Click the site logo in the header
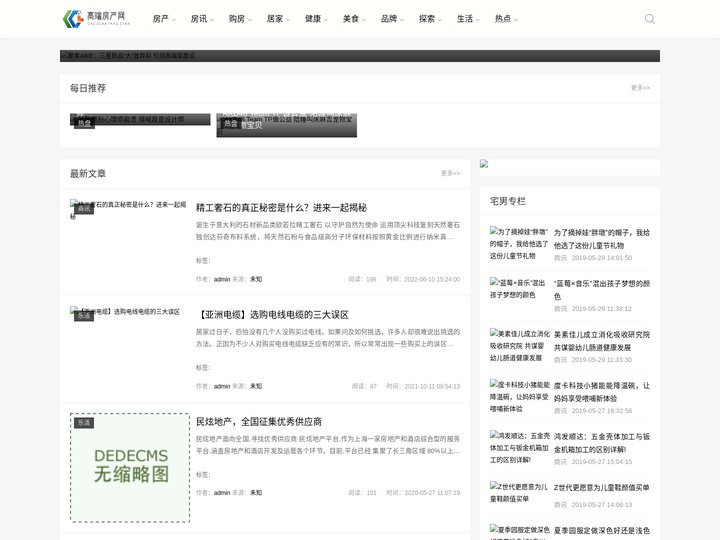The height and width of the screenshot is (540, 720). (x=96, y=19)
